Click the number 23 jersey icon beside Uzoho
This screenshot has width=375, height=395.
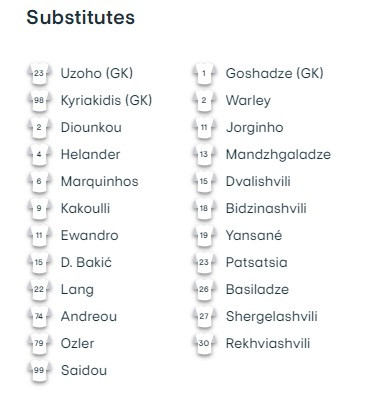click(39, 73)
